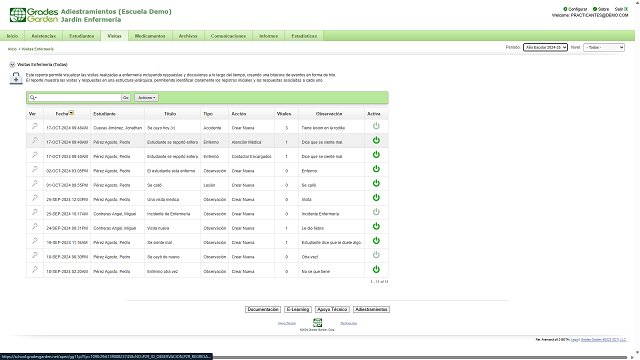Image resolution: width=640 pixels, height=360 pixels.
Task: View the 'Incidente de Enfermería' record
Action: pyautogui.click(x=35, y=212)
